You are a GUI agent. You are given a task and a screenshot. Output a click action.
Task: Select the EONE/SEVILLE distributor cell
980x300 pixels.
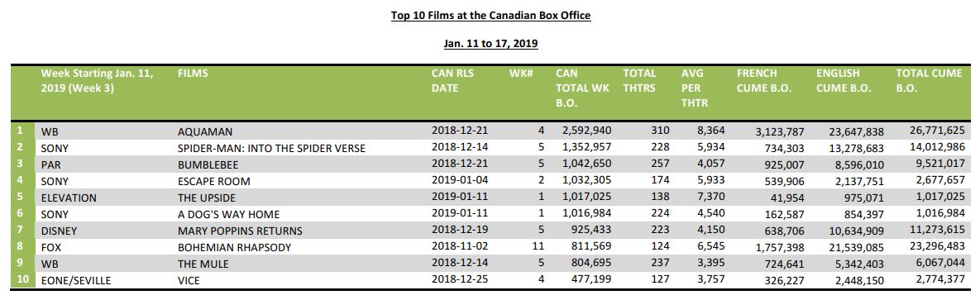click(75, 281)
